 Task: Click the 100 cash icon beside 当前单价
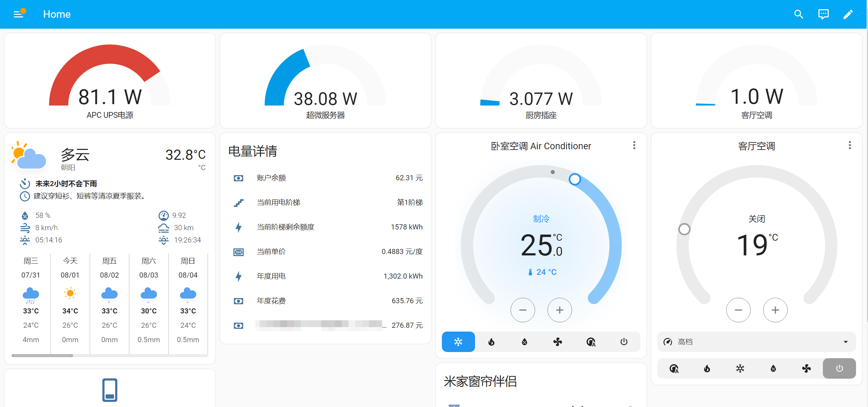click(239, 252)
